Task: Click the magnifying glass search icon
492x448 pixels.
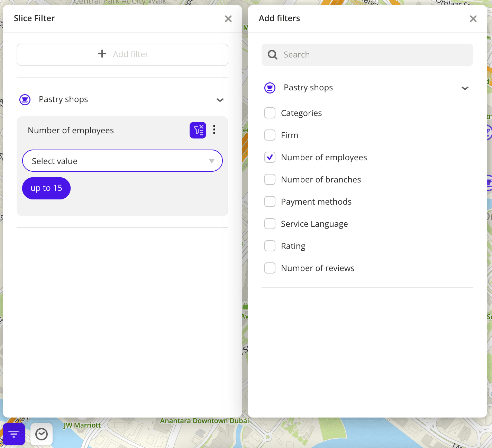Action: (x=273, y=55)
